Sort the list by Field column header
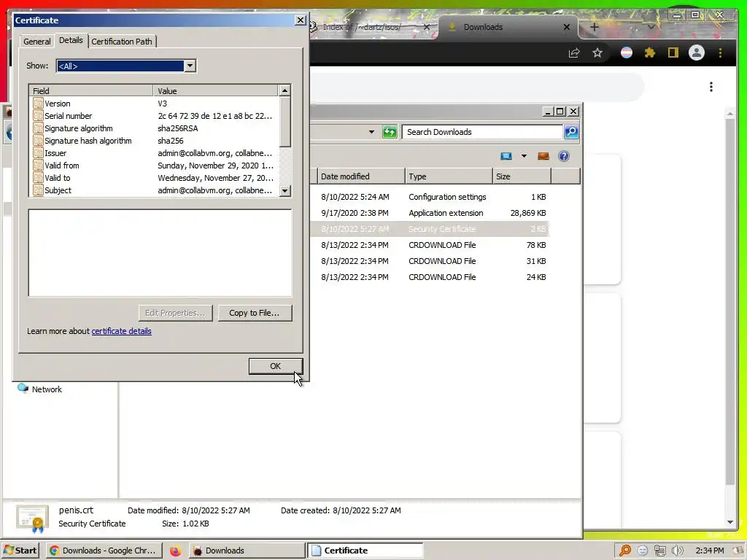 click(91, 90)
